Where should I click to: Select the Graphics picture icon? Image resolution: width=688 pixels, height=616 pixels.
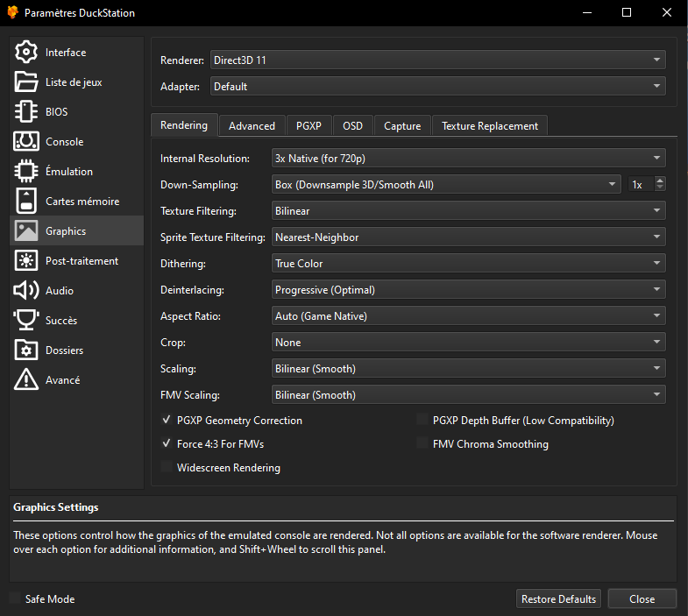click(26, 230)
